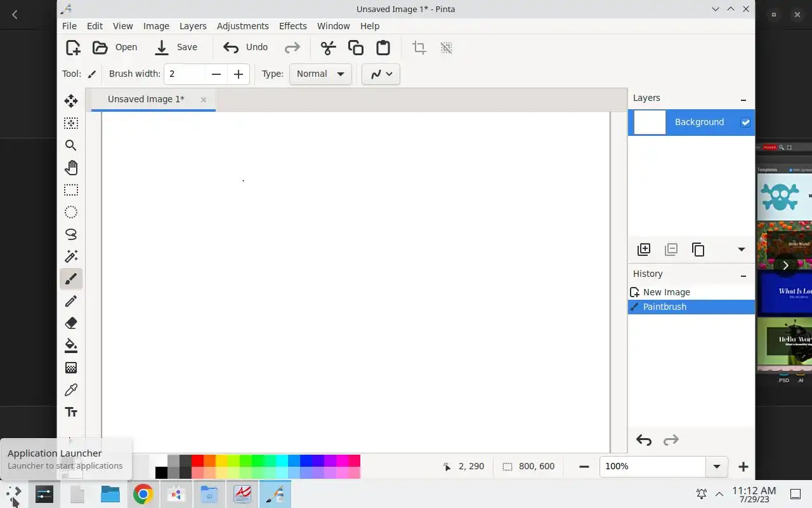The width and height of the screenshot is (812, 508).
Task: Open the View menu
Action: coord(123,26)
